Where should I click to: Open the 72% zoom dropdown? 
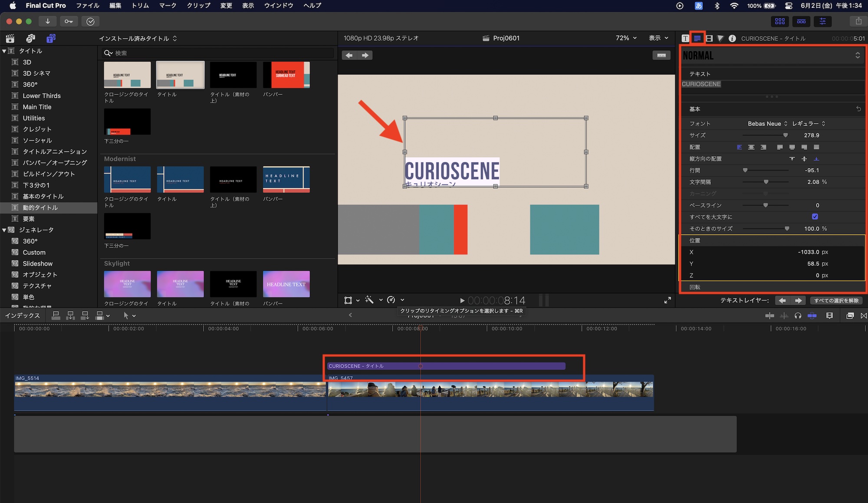click(626, 38)
